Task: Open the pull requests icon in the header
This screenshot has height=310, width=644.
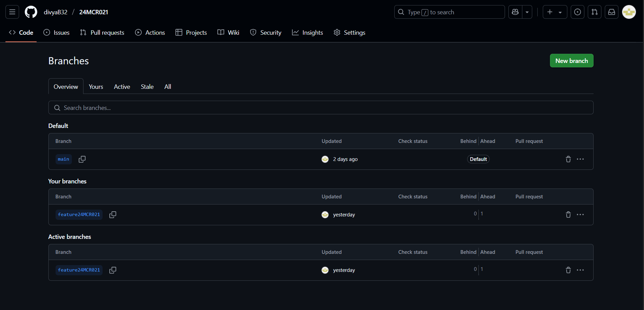Action: pyautogui.click(x=595, y=12)
